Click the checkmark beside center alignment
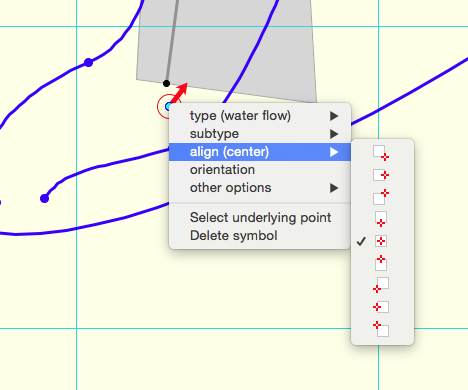468x390 pixels. tap(361, 241)
